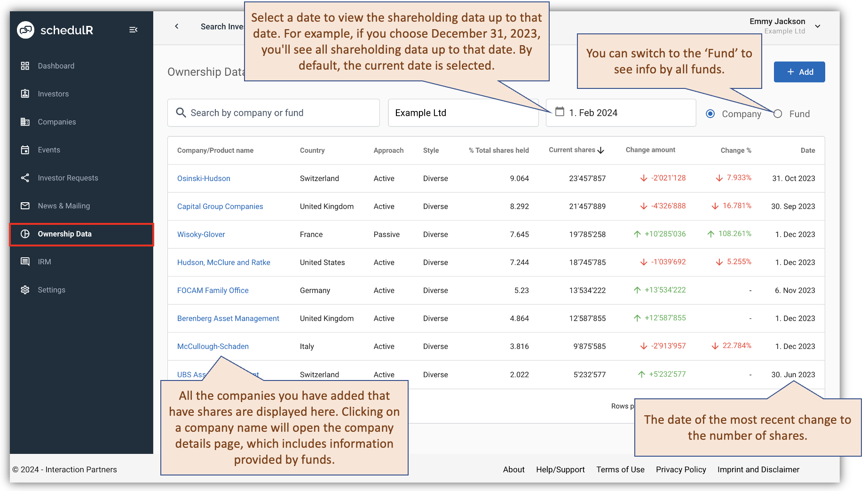Open the Capital Group Companies link
The width and height of the screenshot is (868, 491).
pos(220,206)
